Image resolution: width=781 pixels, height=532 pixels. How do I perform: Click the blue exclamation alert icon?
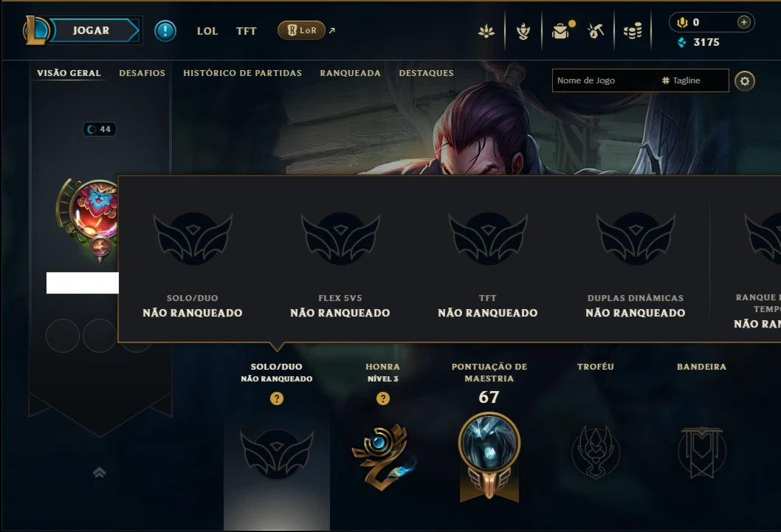[x=165, y=31]
